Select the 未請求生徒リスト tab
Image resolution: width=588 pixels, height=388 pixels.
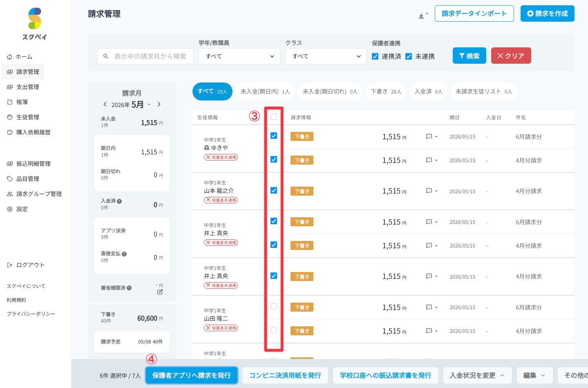[x=484, y=91]
